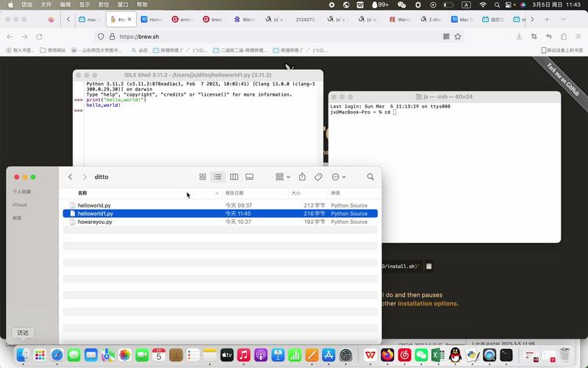Expand the Finder more-actions menu
This screenshot has width=588, height=368.
(x=338, y=177)
